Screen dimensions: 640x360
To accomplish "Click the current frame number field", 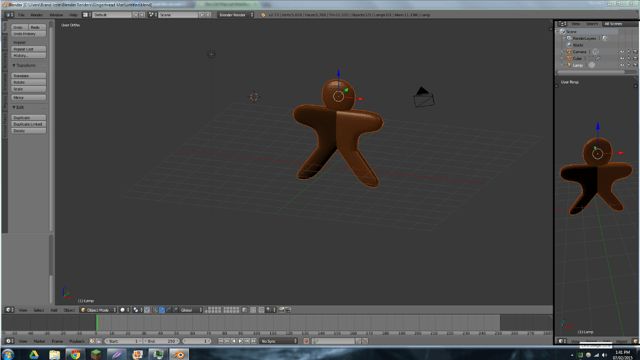I will [197, 341].
